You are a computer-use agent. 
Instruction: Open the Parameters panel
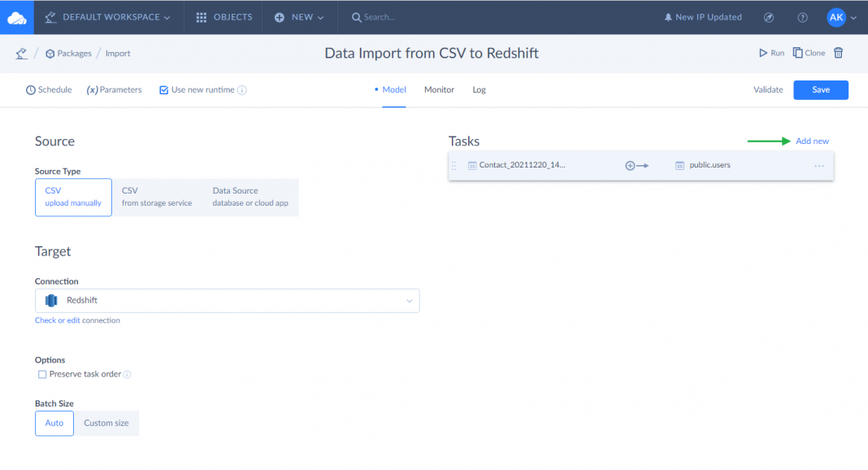[114, 89]
